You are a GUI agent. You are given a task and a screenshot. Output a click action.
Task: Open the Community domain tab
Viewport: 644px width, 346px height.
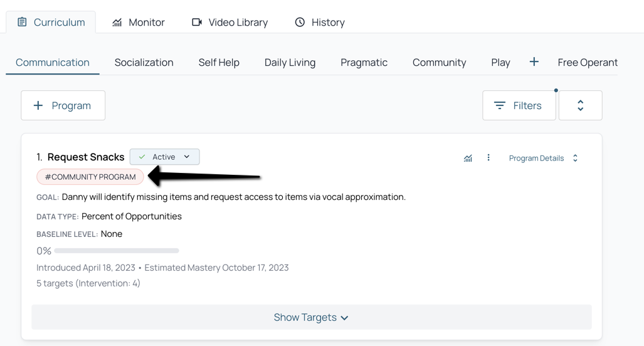point(439,63)
